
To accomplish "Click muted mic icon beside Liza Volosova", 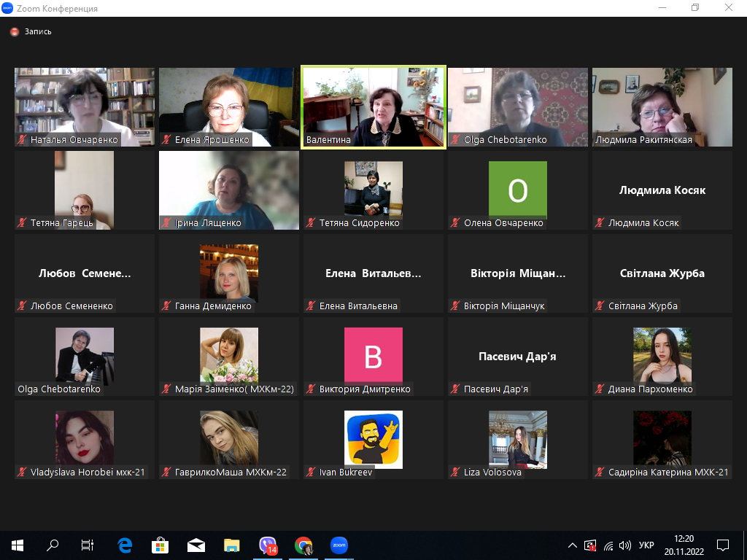I will point(455,472).
